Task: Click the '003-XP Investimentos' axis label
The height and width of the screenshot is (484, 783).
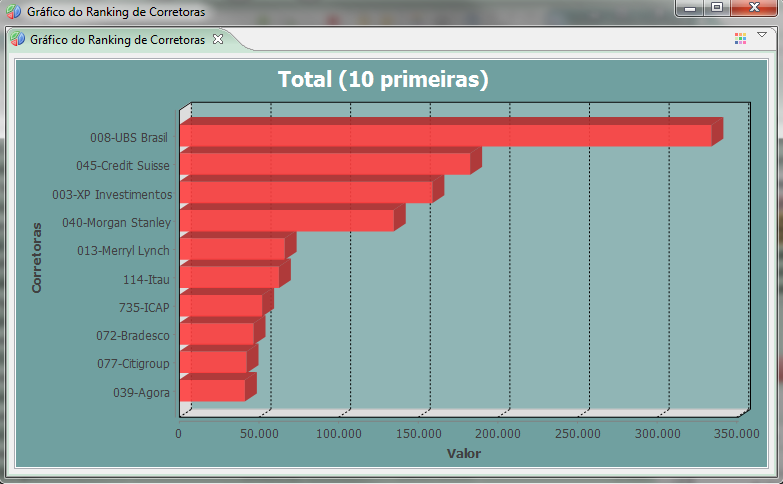Action: coord(112,194)
